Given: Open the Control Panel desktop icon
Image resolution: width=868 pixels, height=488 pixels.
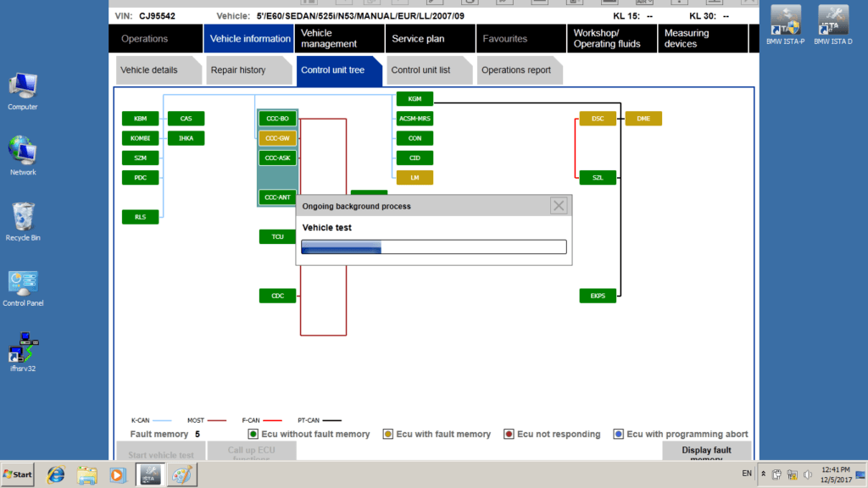Looking at the screenshot, I should pyautogui.click(x=23, y=288).
